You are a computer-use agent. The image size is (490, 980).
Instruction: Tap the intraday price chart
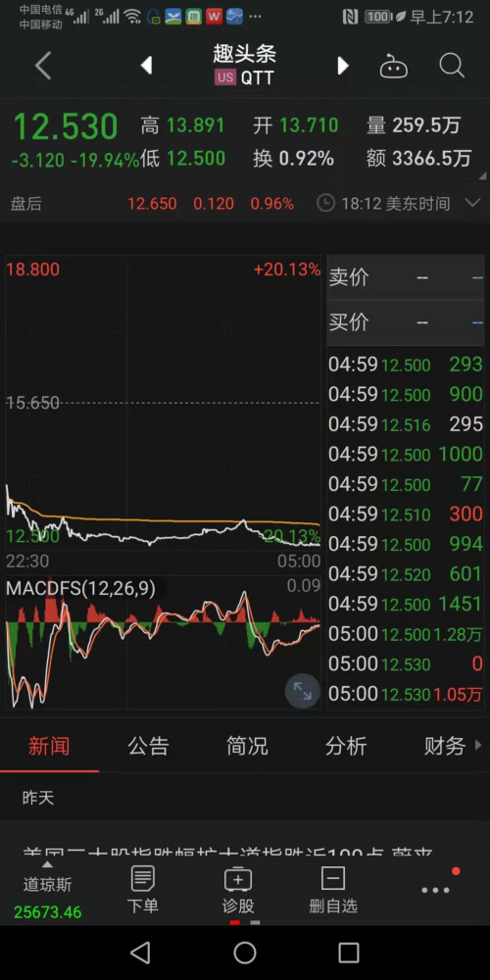click(x=163, y=403)
